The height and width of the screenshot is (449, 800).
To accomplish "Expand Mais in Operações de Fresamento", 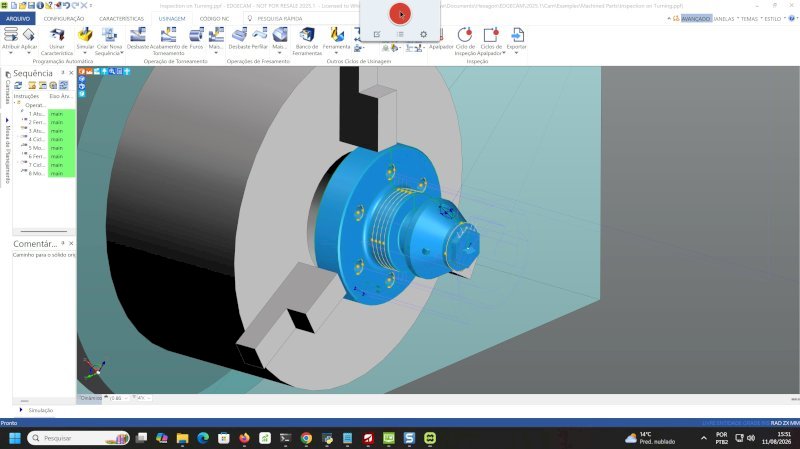I will [x=279, y=53].
